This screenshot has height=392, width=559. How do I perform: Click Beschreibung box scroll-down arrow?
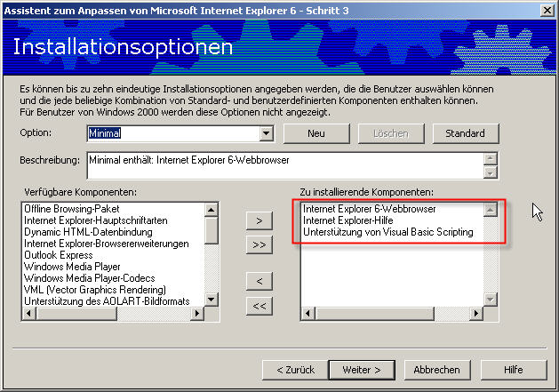(x=491, y=172)
